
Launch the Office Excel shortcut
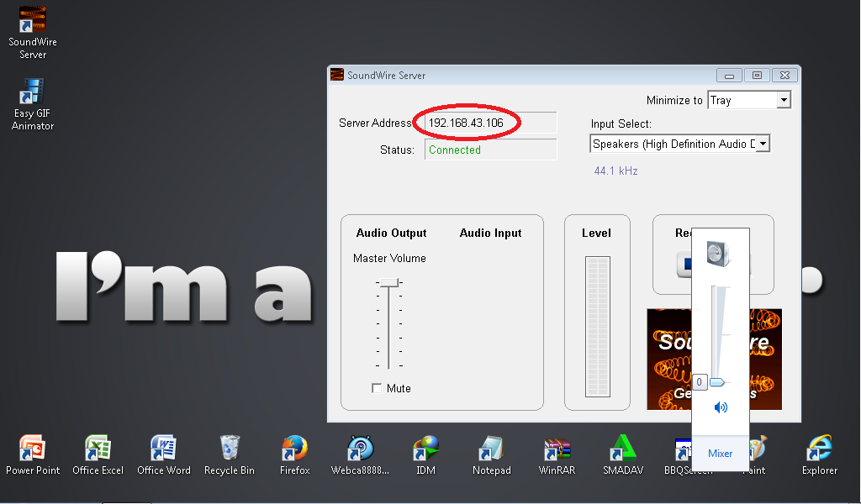(98, 455)
